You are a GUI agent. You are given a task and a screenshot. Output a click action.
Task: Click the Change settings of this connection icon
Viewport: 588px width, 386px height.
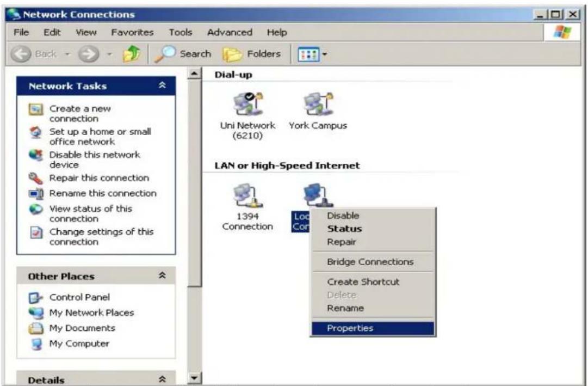[36, 232]
